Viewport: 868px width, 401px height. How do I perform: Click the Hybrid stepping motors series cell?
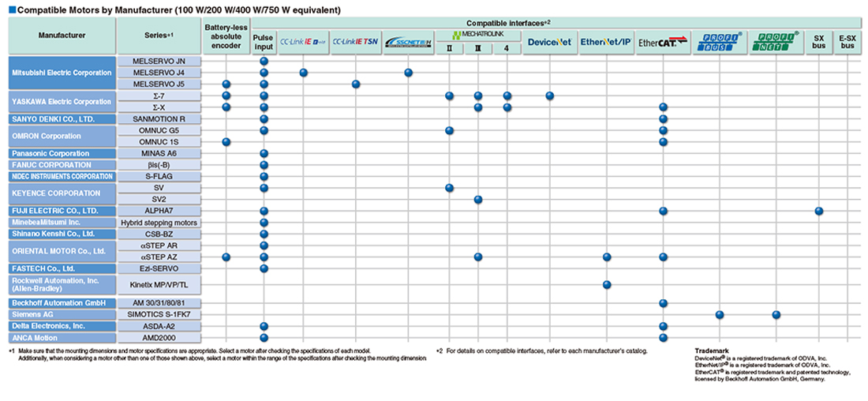(x=159, y=223)
